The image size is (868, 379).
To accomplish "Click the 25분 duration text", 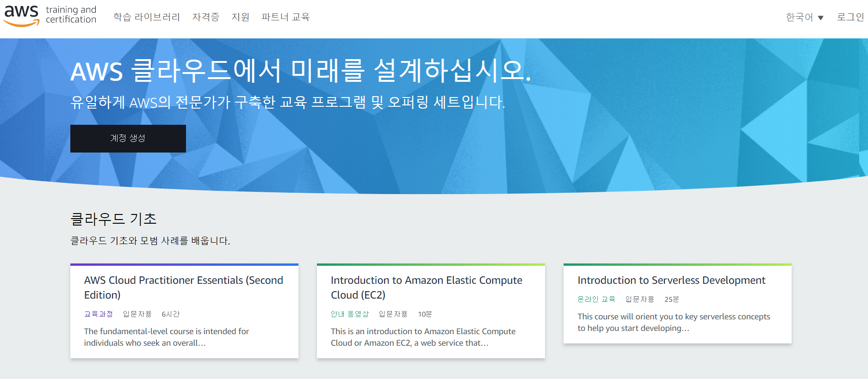I will tap(672, 299).
